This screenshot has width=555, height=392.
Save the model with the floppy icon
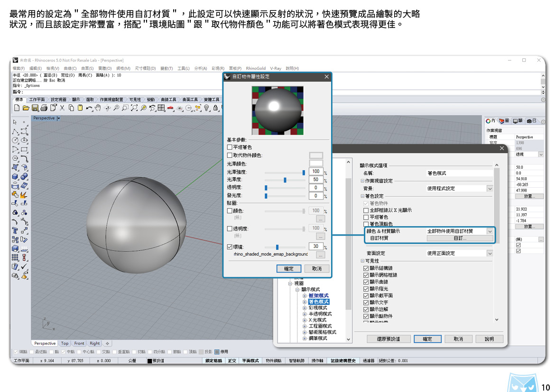coord(35,108)
